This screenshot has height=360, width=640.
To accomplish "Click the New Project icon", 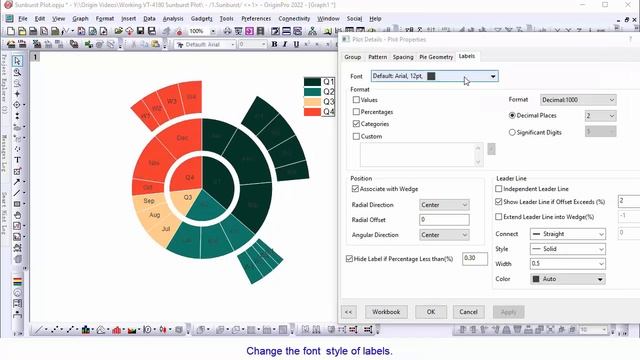I will tap(11, 31).
